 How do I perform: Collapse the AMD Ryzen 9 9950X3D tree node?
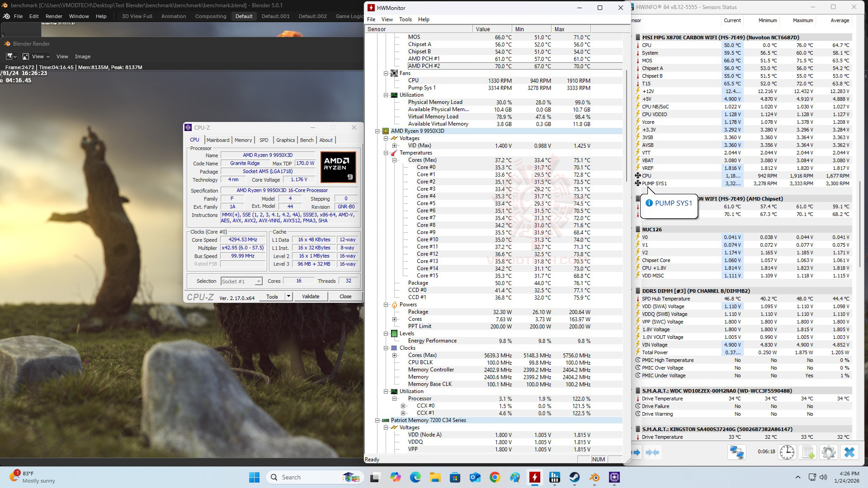(377, 131)
